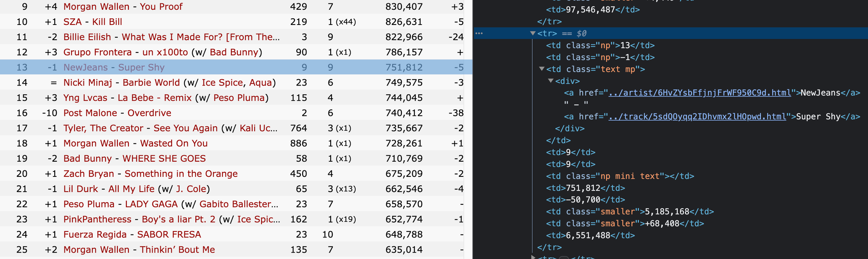Click the Thinkin' Bout Me track link
Screen dimensions: 868x259
tap(177, 250)
